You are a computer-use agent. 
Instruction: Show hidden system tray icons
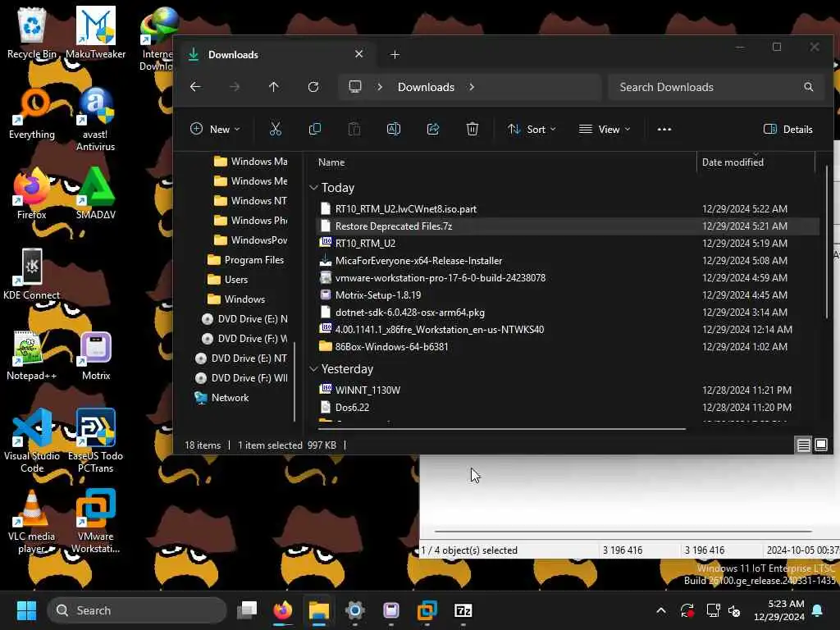[661, 610]
